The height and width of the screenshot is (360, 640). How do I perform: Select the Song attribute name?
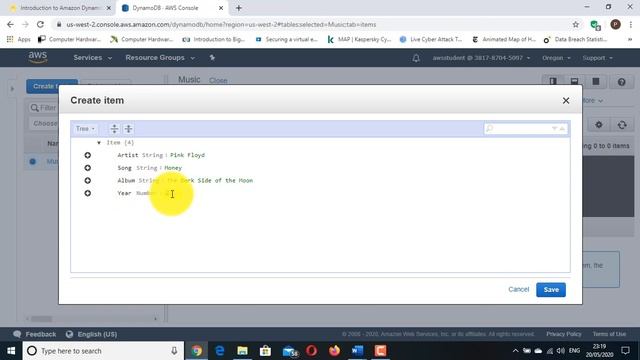[124, 168]
